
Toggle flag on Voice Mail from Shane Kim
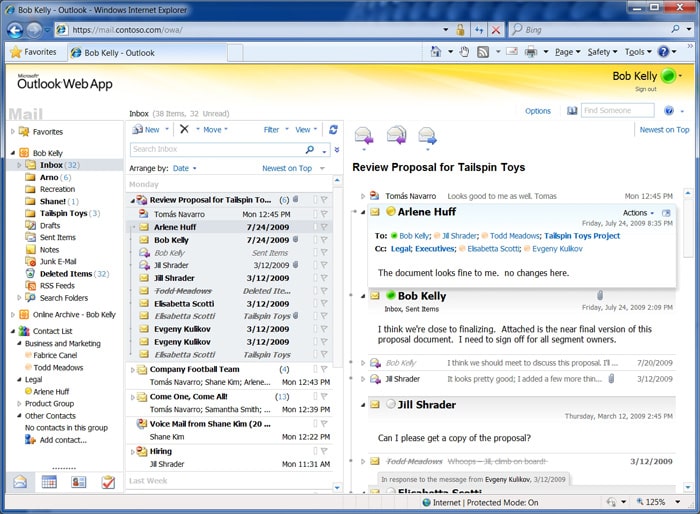pos(325,423)
